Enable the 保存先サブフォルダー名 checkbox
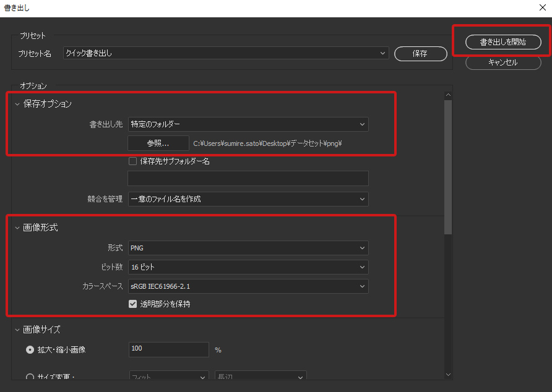 [x=132, y=161]
